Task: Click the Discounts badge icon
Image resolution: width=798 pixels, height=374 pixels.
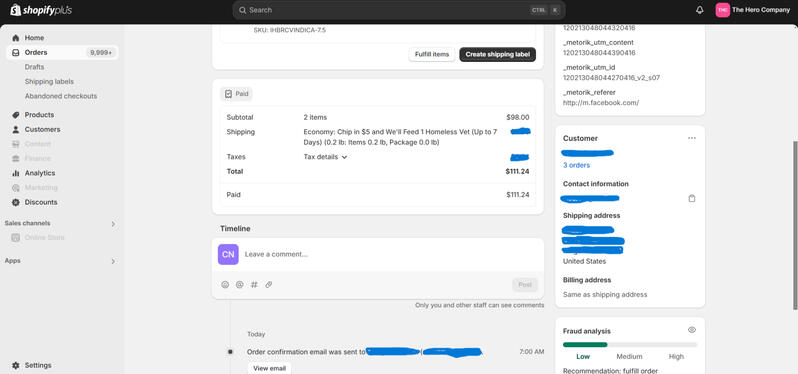Action: [x=16, y=203]
